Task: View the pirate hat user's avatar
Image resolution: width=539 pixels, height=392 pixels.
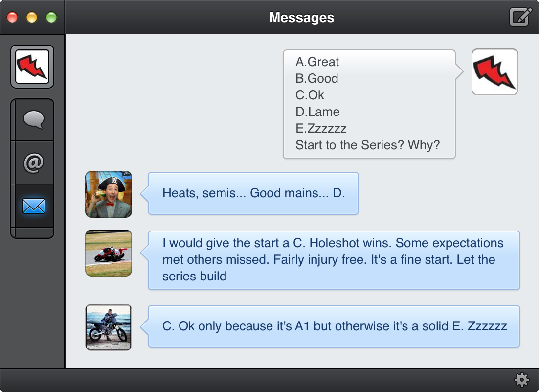Action: (109, 194)
